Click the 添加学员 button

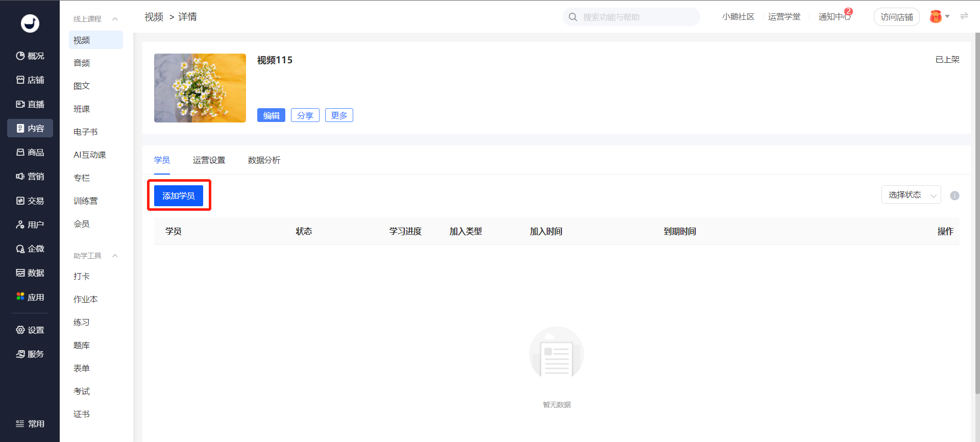coord(179,195)
